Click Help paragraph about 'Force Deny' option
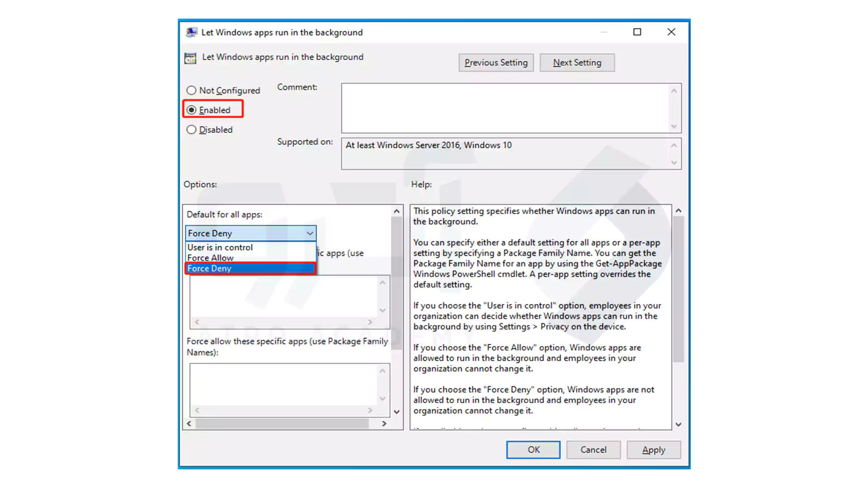The height and width of the screenshot is (488, 868). (533, 400)
